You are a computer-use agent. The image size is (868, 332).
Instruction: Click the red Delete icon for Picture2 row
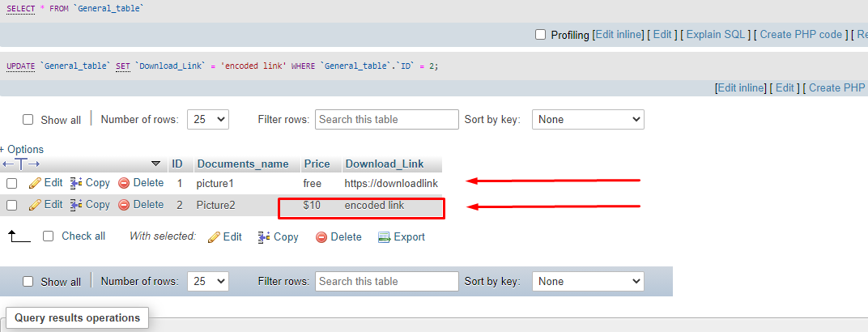click(x=124, y=205)
